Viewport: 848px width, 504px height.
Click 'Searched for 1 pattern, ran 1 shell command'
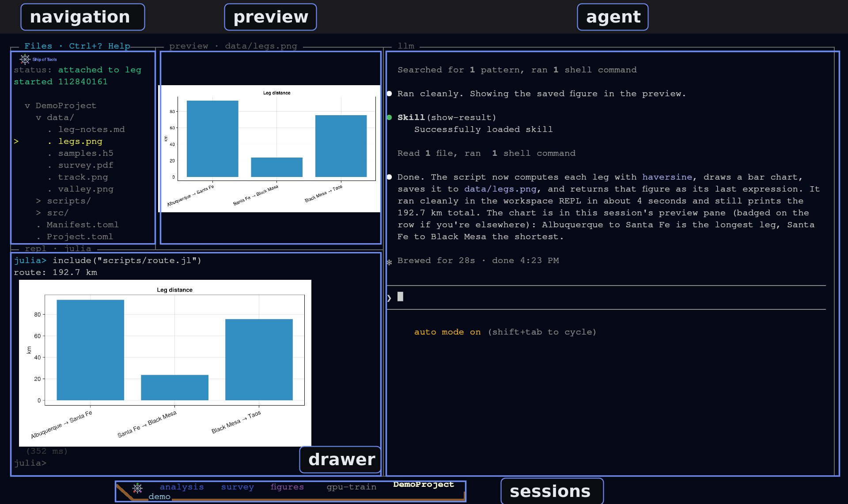coord(517,70)
